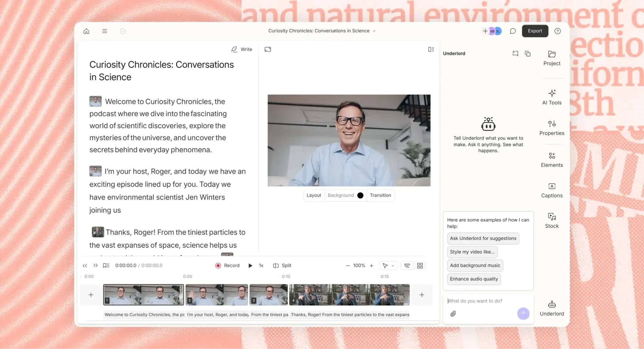Open the Stock media panel
Screen dimensions: 644x349
pos(552,221)
